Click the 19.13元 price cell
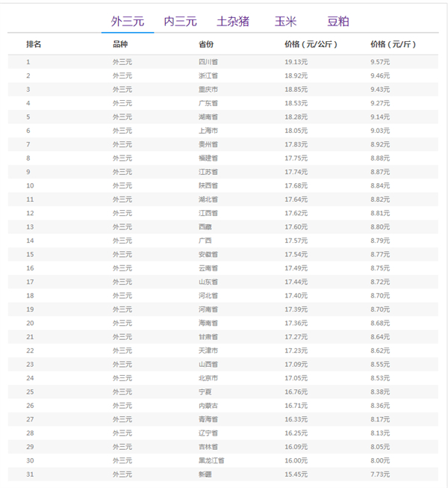The height and width of the screenshot is (488, 448). (x=296, y=62)
